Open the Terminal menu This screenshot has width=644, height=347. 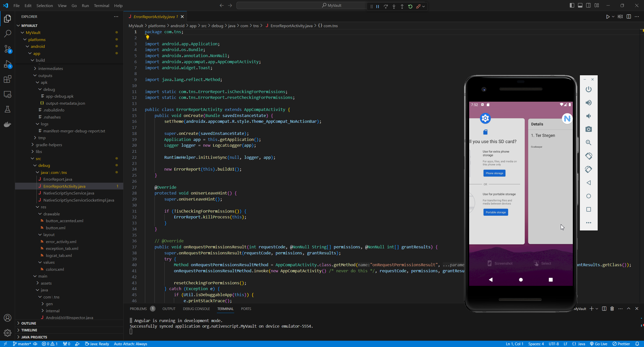point(101,6)
